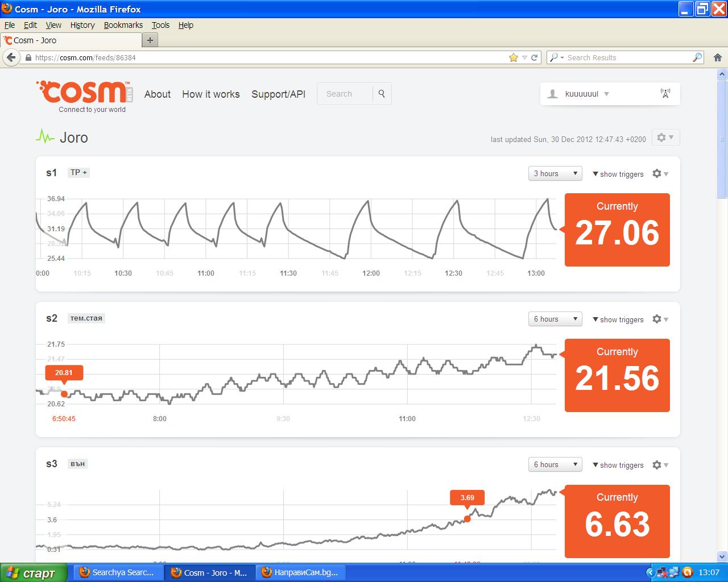Click the Firefox home button

tap(717, 57)
